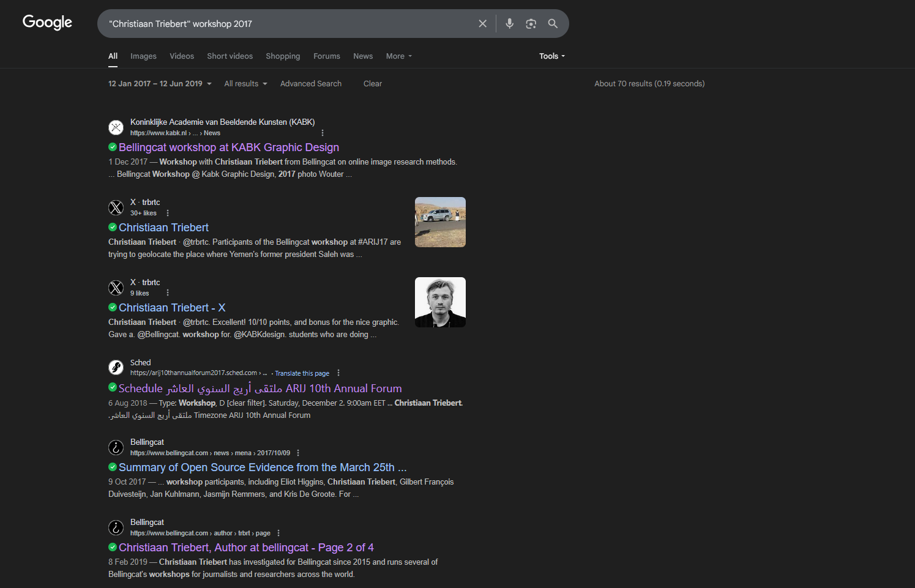The height and width of the screenshot is (588, 915).
Task: Open the Christiaan Triebert tweet result title
Action: coord(163,228)
